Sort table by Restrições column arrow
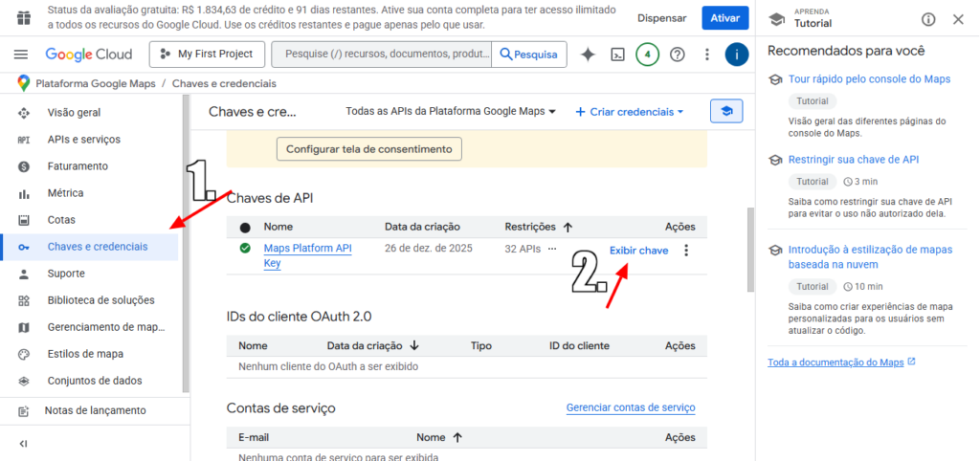 click(568, 228)
